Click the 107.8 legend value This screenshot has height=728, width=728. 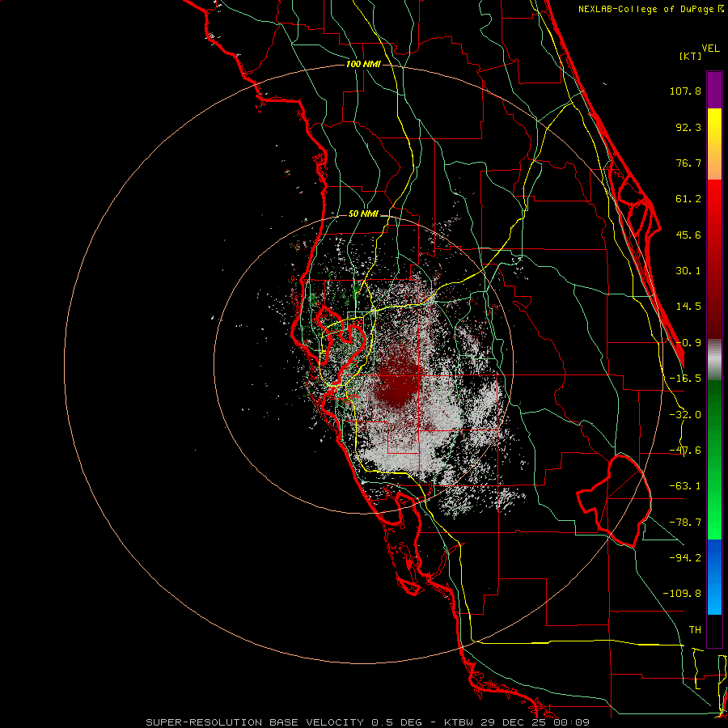point(685,91)
